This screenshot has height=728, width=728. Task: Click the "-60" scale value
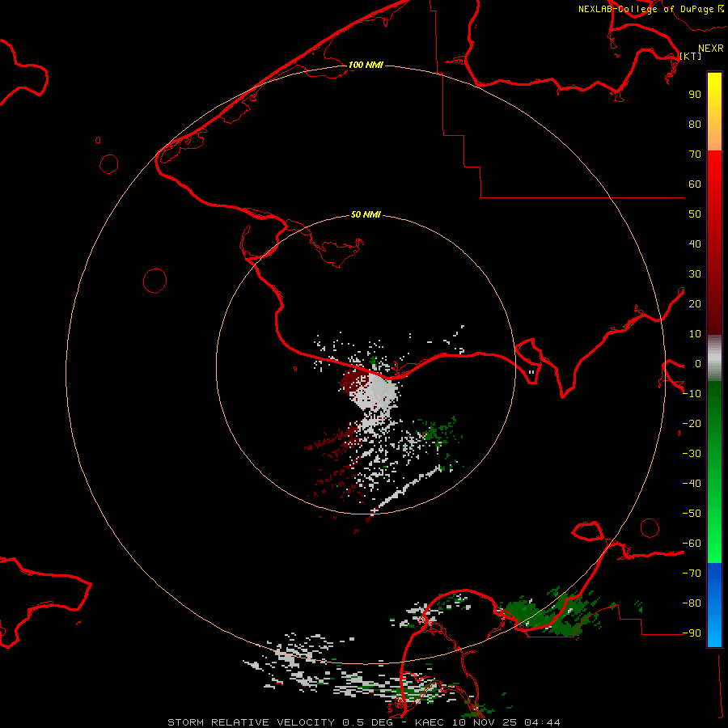pos(692,544)
